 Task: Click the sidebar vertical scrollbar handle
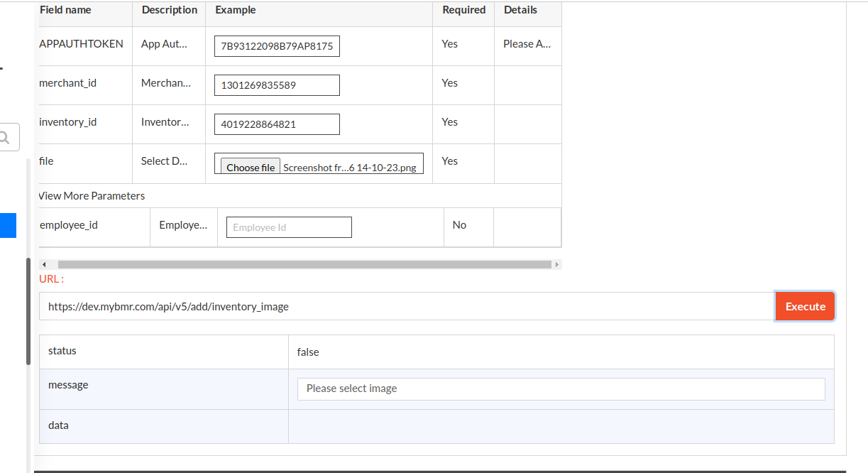28,311
